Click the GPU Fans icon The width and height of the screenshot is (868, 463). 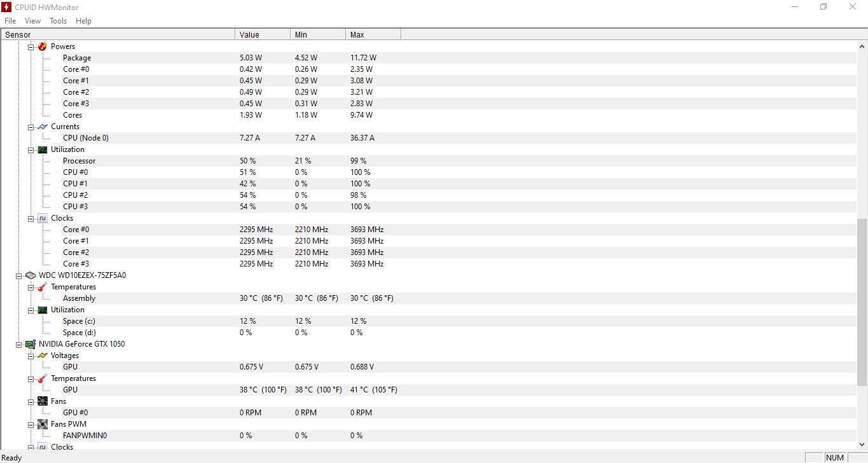(x=43, y=401)
